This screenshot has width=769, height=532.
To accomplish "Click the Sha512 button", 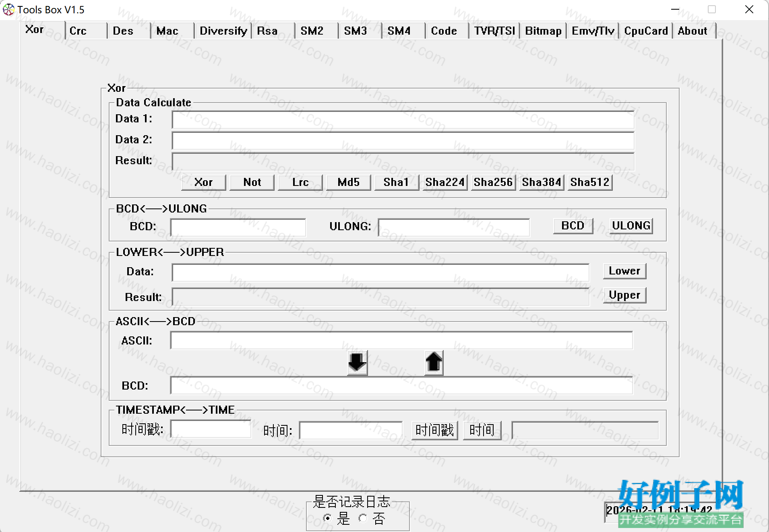I will pos(590,182).
